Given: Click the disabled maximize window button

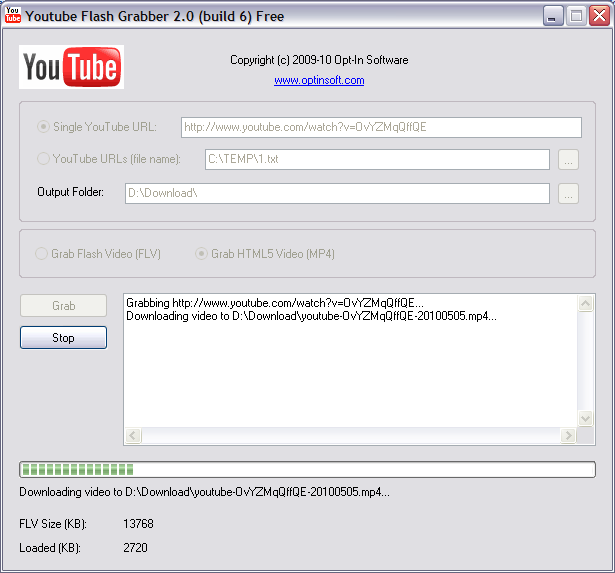Looking at the screenshot, I should click(576, 16).
